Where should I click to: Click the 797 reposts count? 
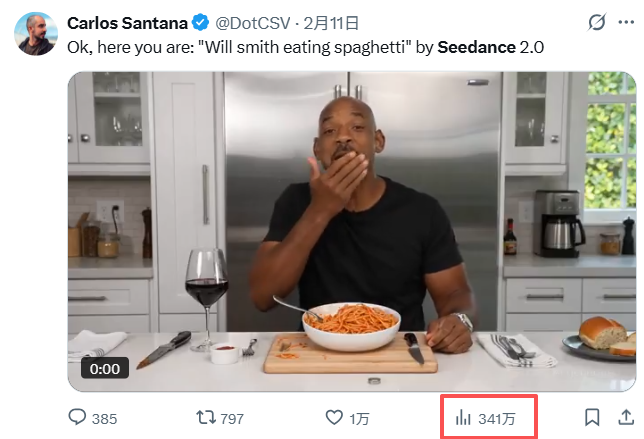(x=232, y=419)
